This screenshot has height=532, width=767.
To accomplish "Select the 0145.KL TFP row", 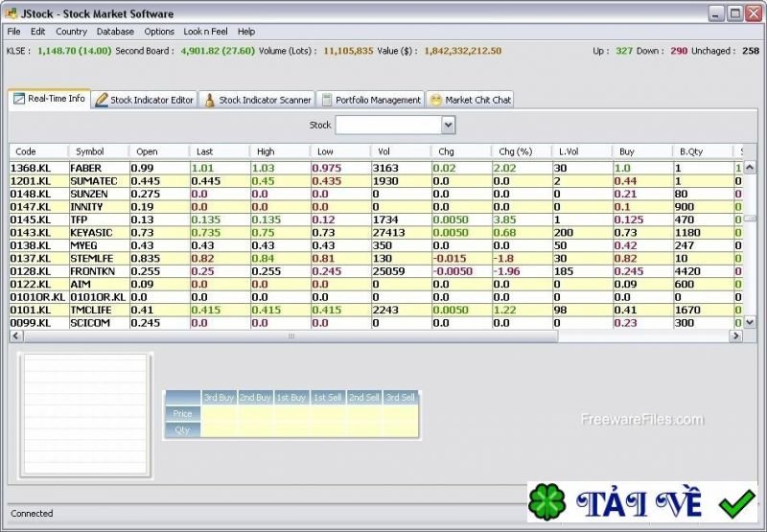I will coord(376,220).
